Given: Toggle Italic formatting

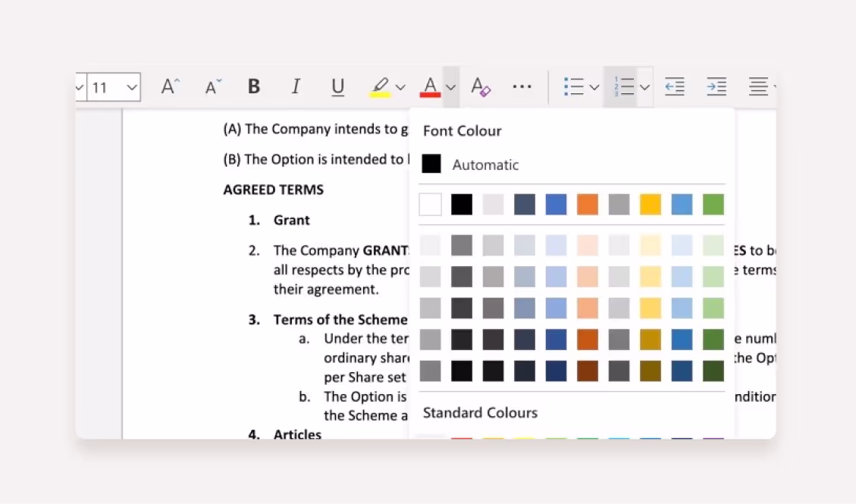Looking at the screenshot, I should pos(296,86).
